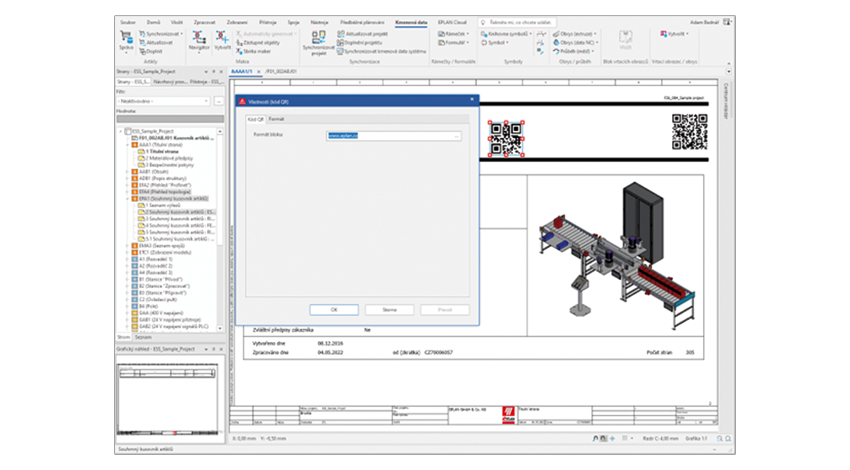Click Synchronizovat kmenová data systému

[382, 51]
